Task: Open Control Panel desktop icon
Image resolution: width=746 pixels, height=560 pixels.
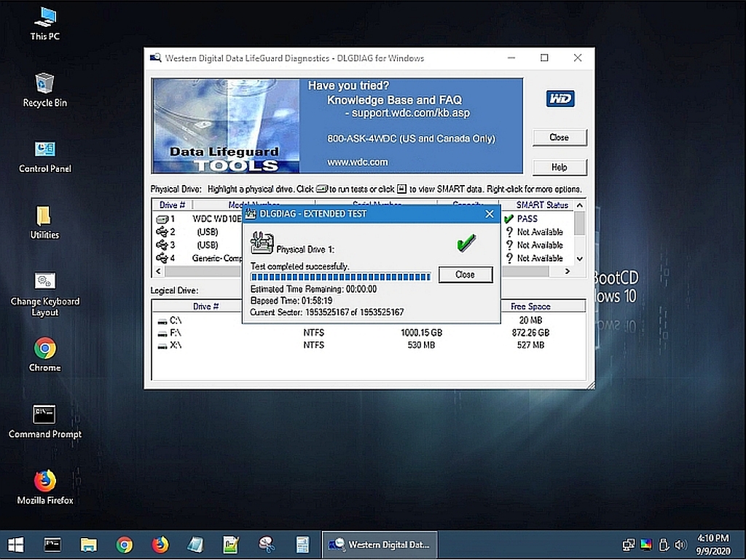Action: click(x=44, y=157)
